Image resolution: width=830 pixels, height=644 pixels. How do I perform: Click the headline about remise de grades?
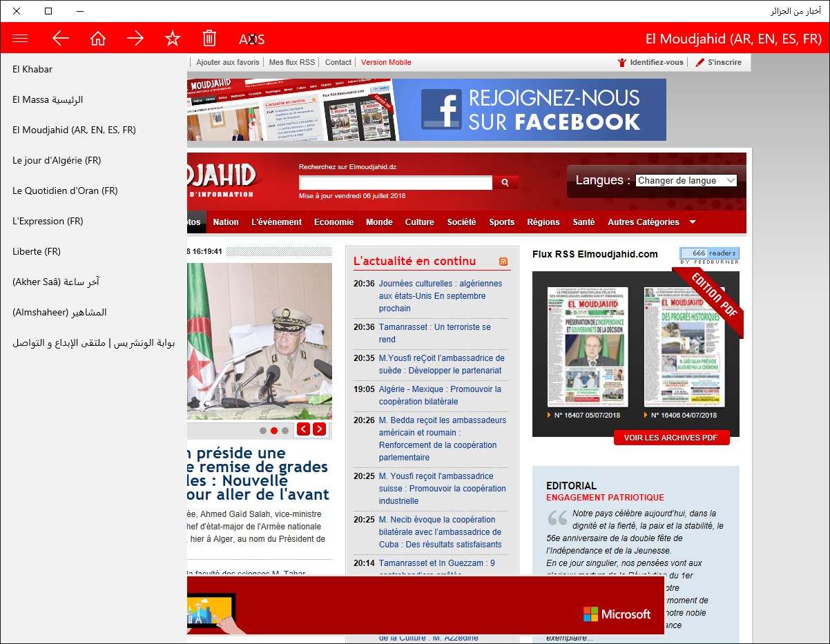258,474
